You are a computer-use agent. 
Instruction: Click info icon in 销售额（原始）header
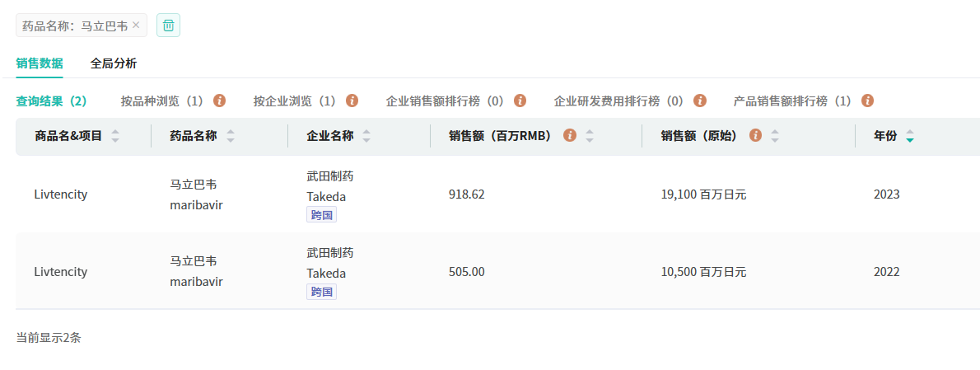point(755,136)
